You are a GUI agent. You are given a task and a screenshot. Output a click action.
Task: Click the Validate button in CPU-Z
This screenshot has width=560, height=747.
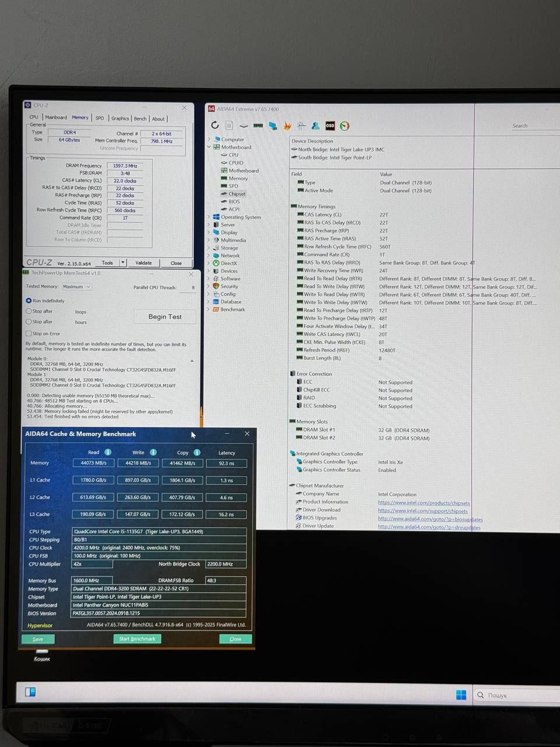(x=143, y=263)
